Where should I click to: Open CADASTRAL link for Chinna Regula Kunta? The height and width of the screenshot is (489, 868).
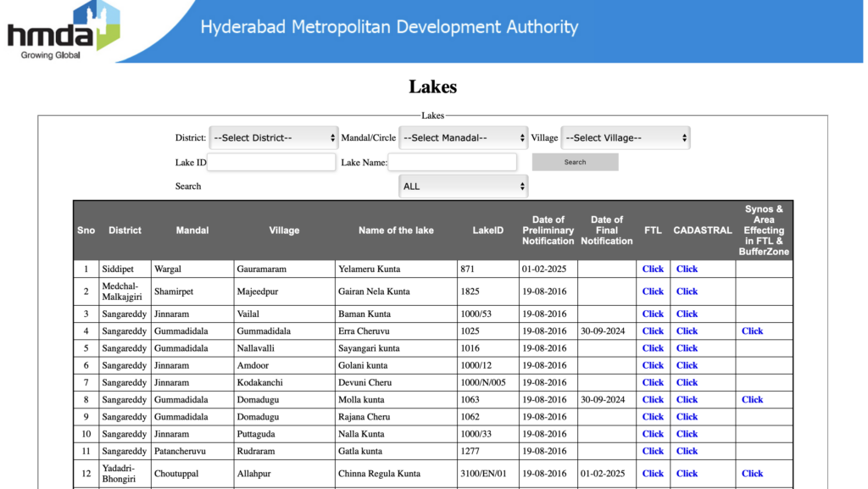click(687, 474)
